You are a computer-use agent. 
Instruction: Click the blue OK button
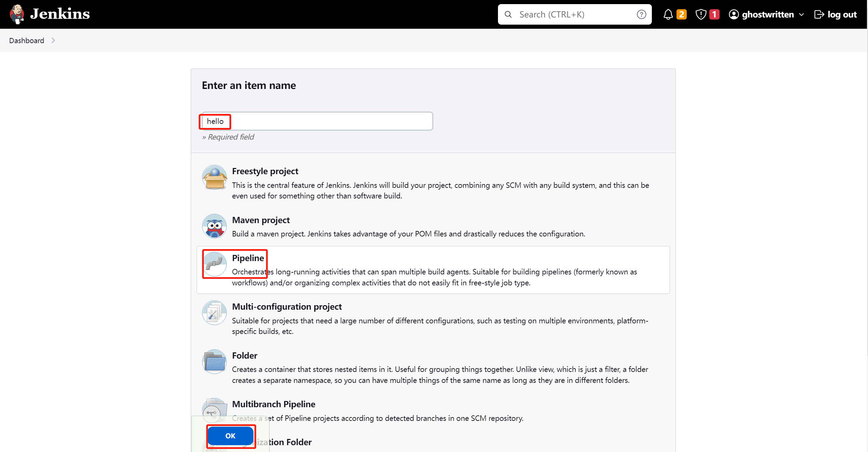(231, 436)
